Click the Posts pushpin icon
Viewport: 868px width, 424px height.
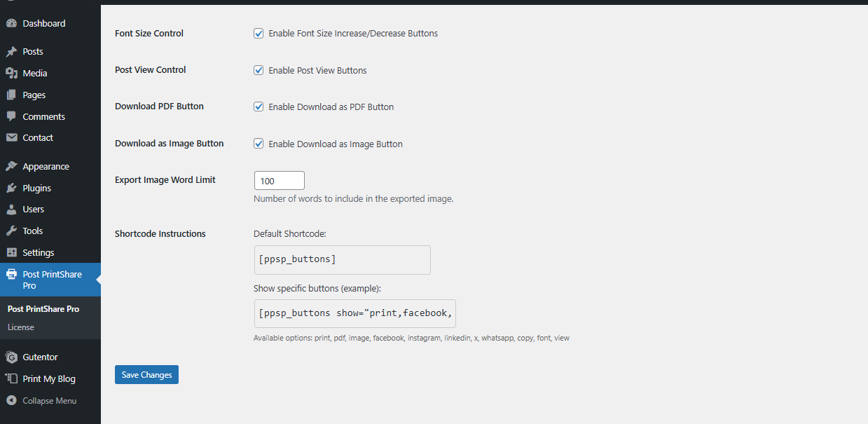(x=11, y=52)
